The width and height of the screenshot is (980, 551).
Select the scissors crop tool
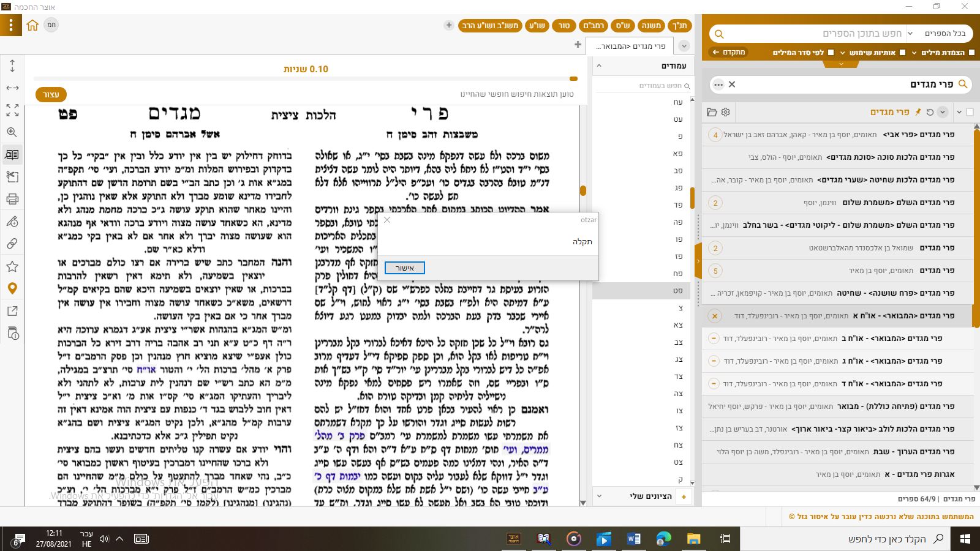12,177
